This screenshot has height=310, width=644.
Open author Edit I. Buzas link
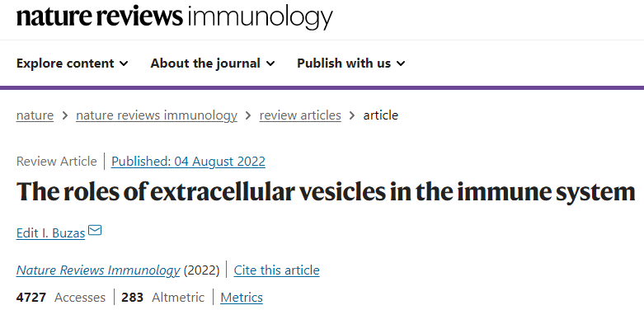50,233
